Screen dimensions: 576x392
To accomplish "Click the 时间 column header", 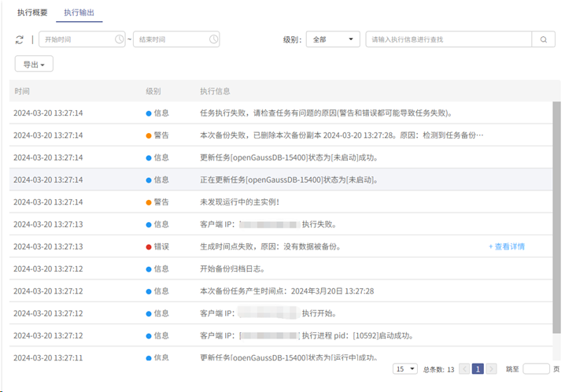I will (x=22, y=91).
